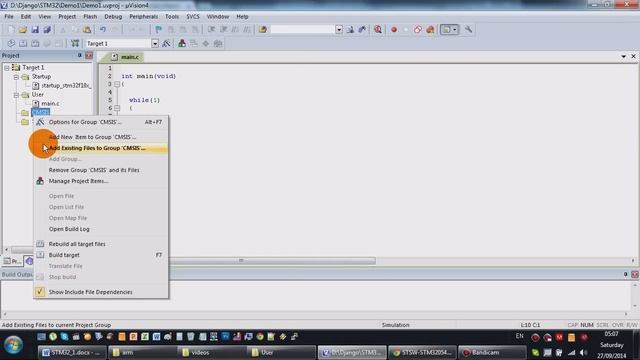The image size is (640, 360).
Task: Collapse the Target 1 tree node
Action: pos(7,68)
